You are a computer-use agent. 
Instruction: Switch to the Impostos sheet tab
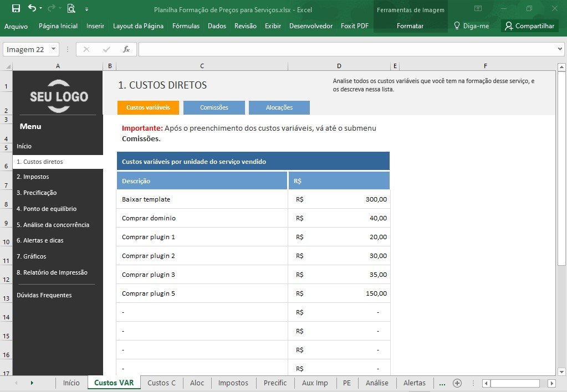233,383
